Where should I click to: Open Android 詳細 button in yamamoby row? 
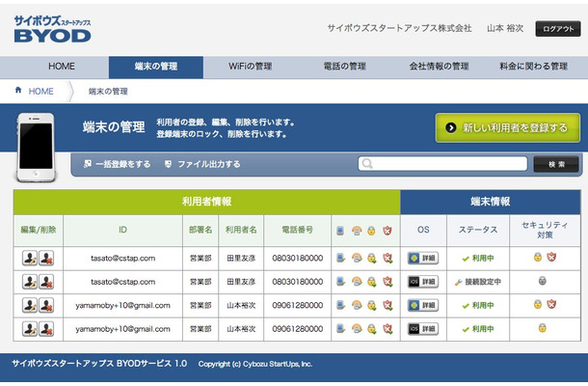coord(423,305)
